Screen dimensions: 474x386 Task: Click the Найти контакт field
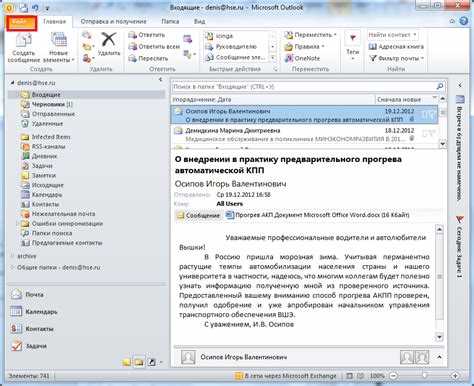pos(392,35)
